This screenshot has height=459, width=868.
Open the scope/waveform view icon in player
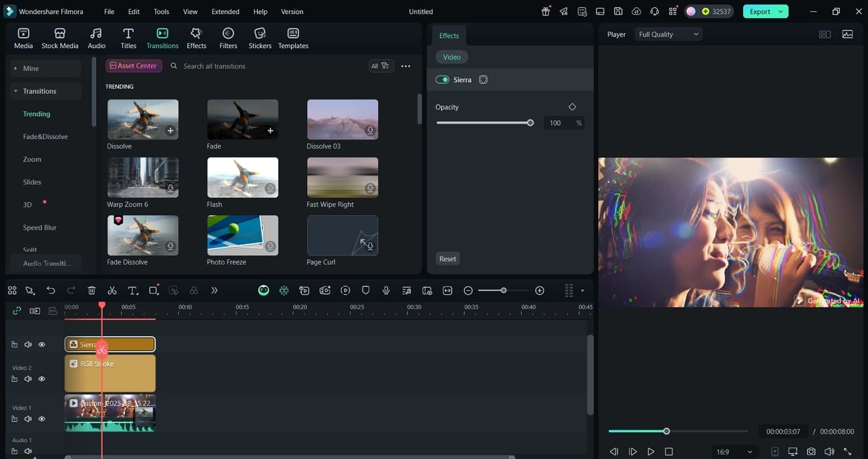847,34
